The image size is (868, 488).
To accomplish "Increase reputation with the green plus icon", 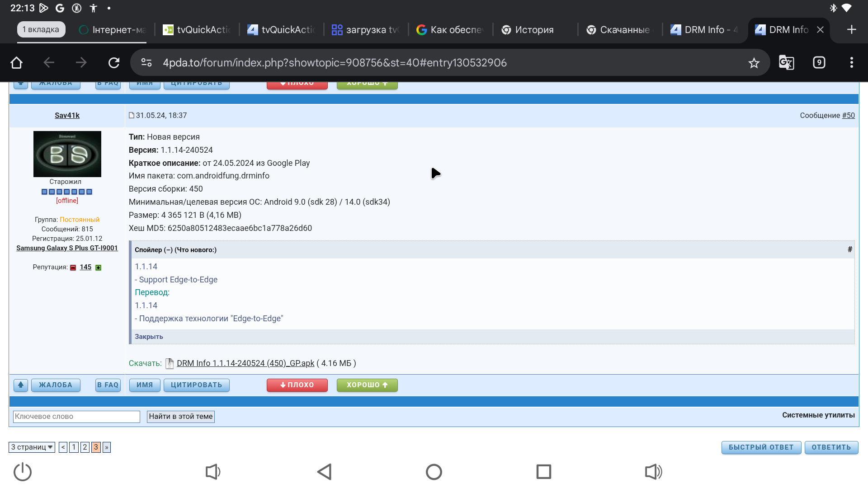I will coord(99,267).
